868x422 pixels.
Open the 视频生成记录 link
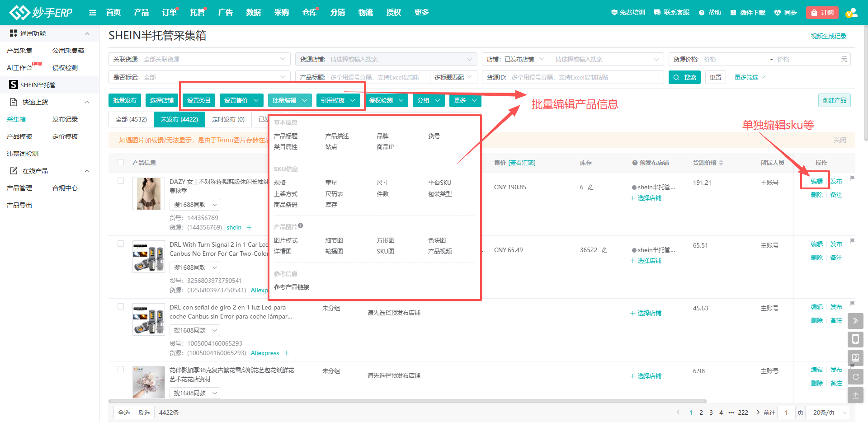tap(829, 36)
